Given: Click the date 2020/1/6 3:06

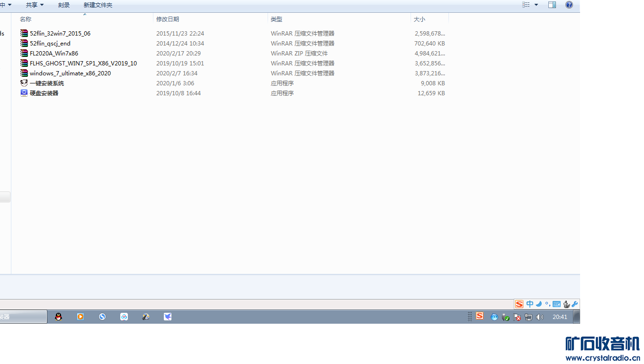Looking at the screenshot, I should coord(175,83).
